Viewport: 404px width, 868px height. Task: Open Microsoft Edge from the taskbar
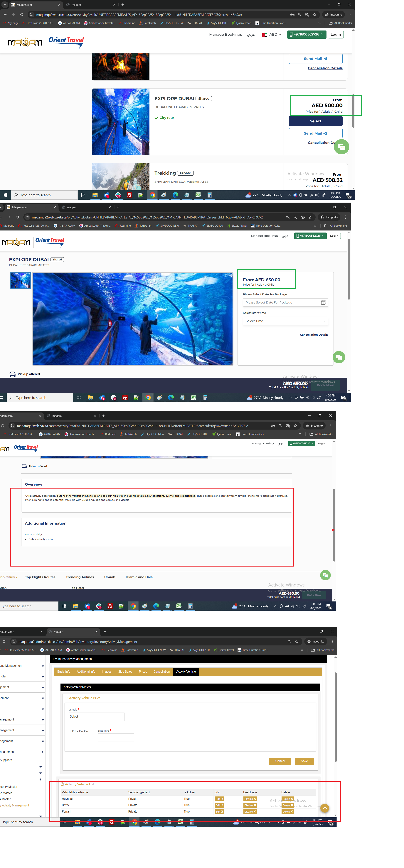(x=175, y=195)
